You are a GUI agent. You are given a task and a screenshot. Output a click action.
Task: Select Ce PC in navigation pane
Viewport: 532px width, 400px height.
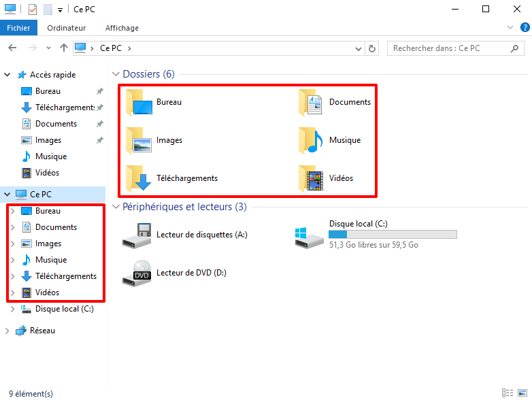52,195
